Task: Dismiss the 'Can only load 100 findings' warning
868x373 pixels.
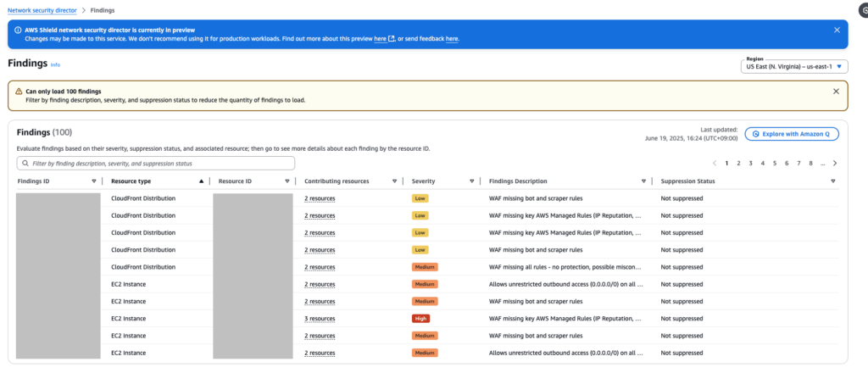Action: click(x=836, y=91)
